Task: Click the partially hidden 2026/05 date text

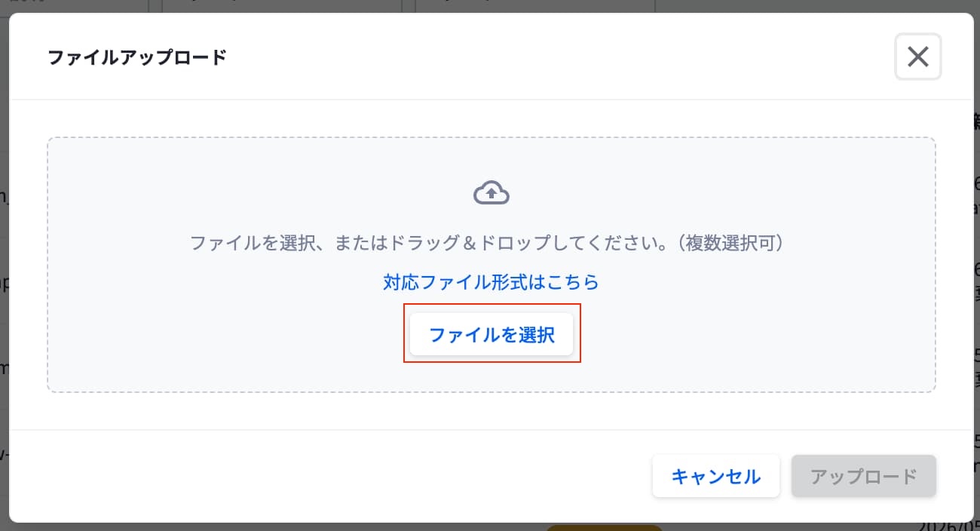Action: [x=948, y=526]
